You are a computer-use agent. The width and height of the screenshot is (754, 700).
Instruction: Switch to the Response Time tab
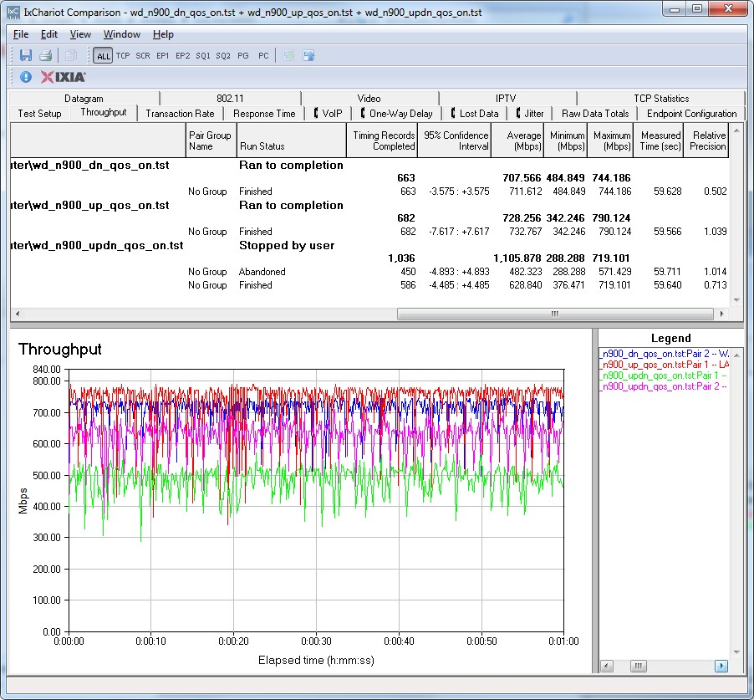pos(264,114)
